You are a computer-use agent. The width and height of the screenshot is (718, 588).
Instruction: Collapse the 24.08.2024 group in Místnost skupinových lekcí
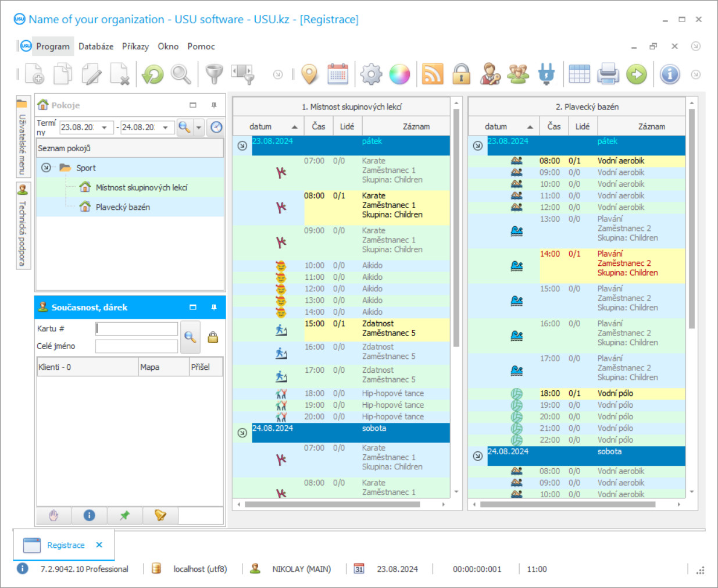242,433
